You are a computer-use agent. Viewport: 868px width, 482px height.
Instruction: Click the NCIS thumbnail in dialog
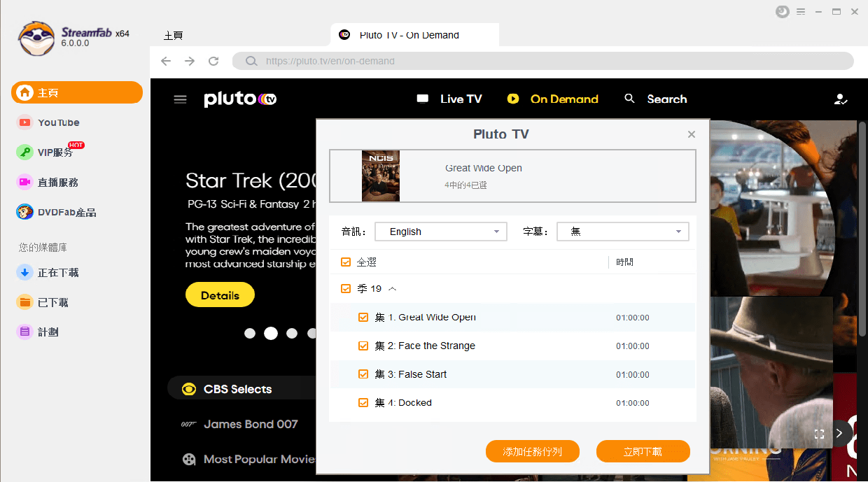(381, 176)
